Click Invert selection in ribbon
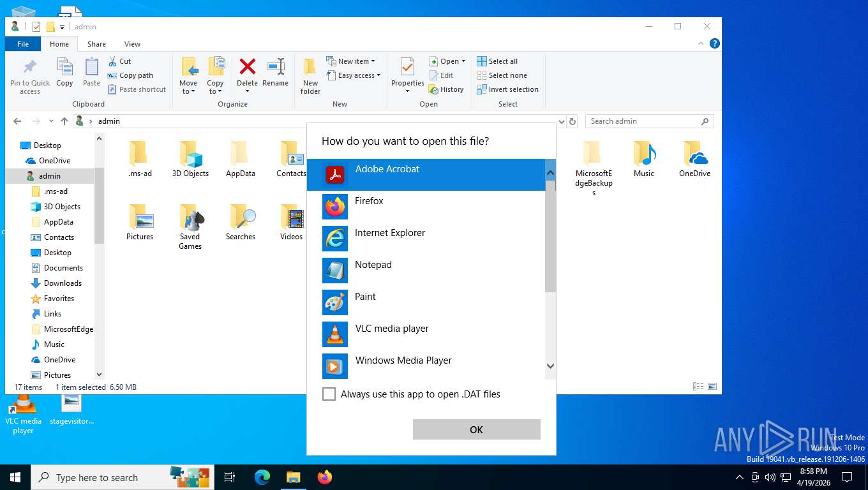This screenshot has width=868, height=490. coord(507,89)
